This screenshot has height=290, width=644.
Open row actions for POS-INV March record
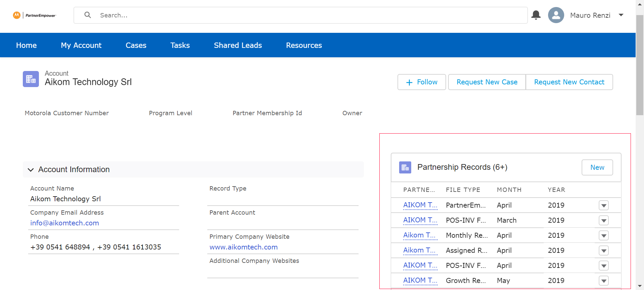click(604, 220)
